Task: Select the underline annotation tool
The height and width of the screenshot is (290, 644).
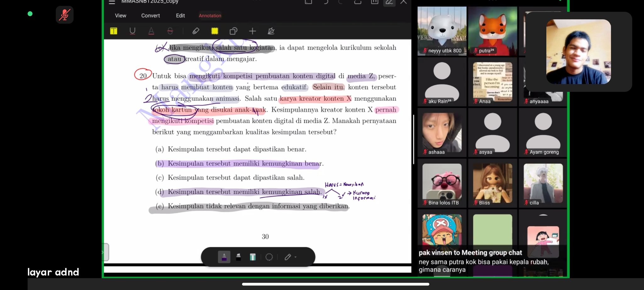Action: pos(132,31)
